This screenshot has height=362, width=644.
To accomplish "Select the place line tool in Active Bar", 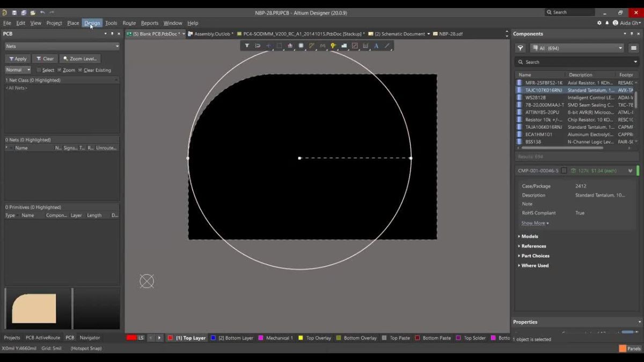I will [x=387, y=46].
